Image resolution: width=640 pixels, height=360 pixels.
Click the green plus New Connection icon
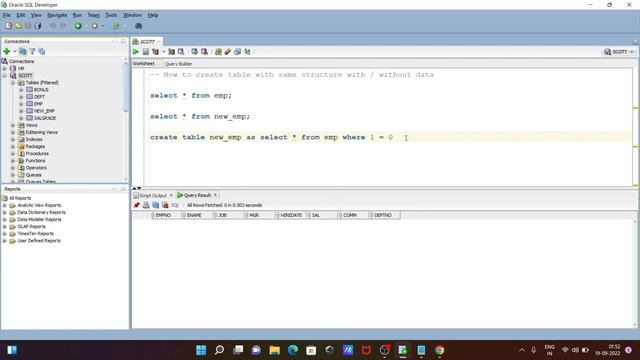[7, 51]
